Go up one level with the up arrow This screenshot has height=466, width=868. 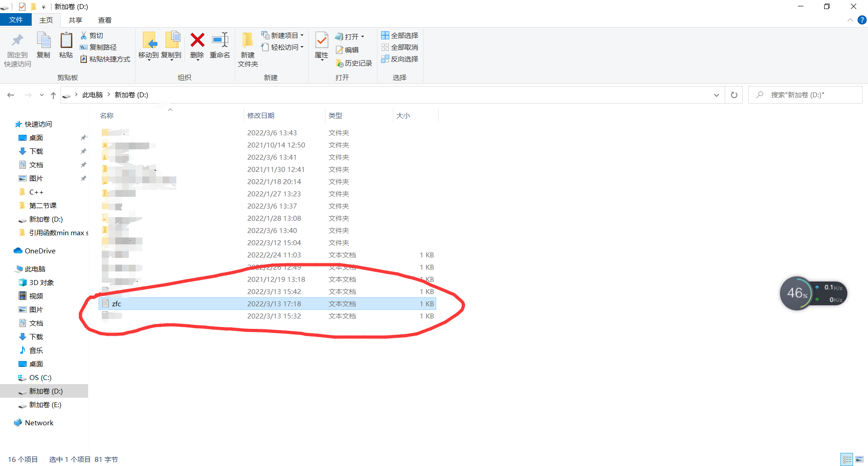coord(53,95)
